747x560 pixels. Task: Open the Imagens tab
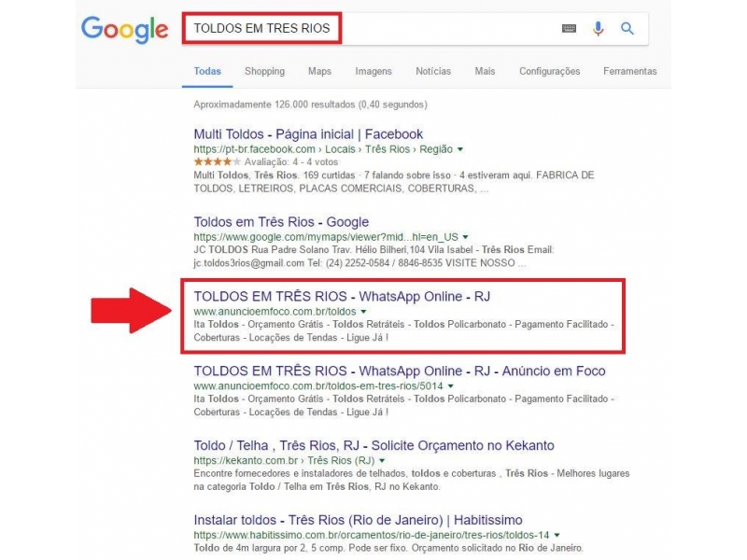tap(373, 71)
